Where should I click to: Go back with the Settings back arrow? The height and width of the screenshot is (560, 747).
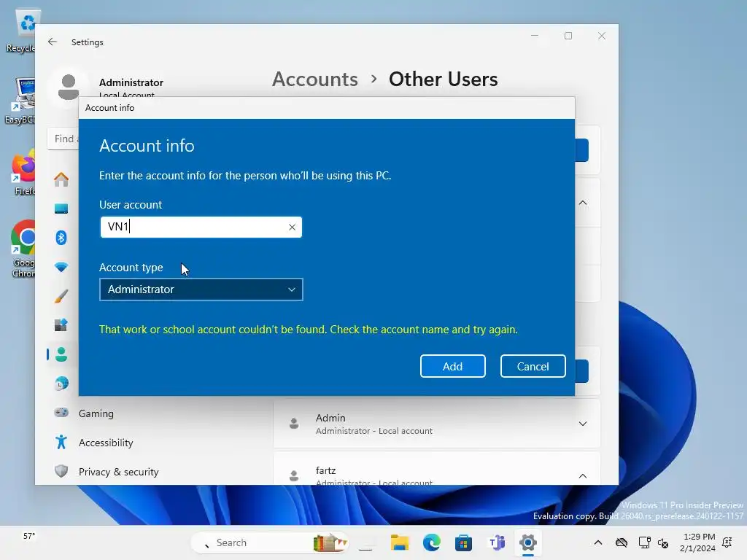pyautogui.click(x=53, y=42)
